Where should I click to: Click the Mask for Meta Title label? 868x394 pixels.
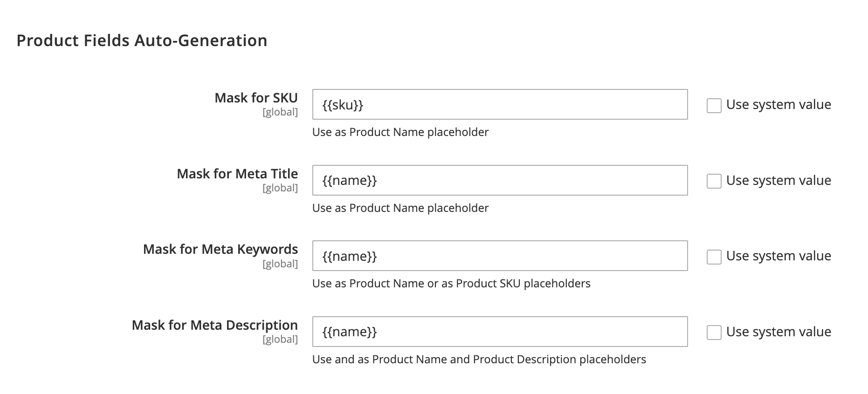[x=237, y=174]
